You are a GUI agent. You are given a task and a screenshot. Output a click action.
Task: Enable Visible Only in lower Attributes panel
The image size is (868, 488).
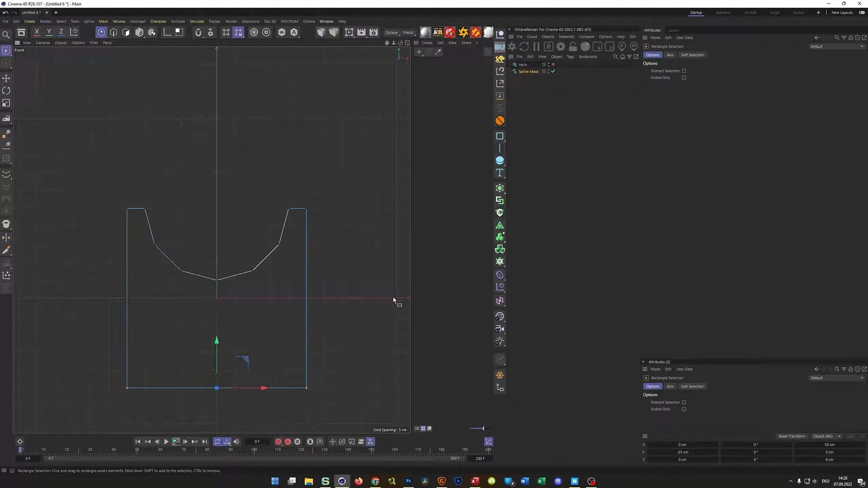pos(684,409)
